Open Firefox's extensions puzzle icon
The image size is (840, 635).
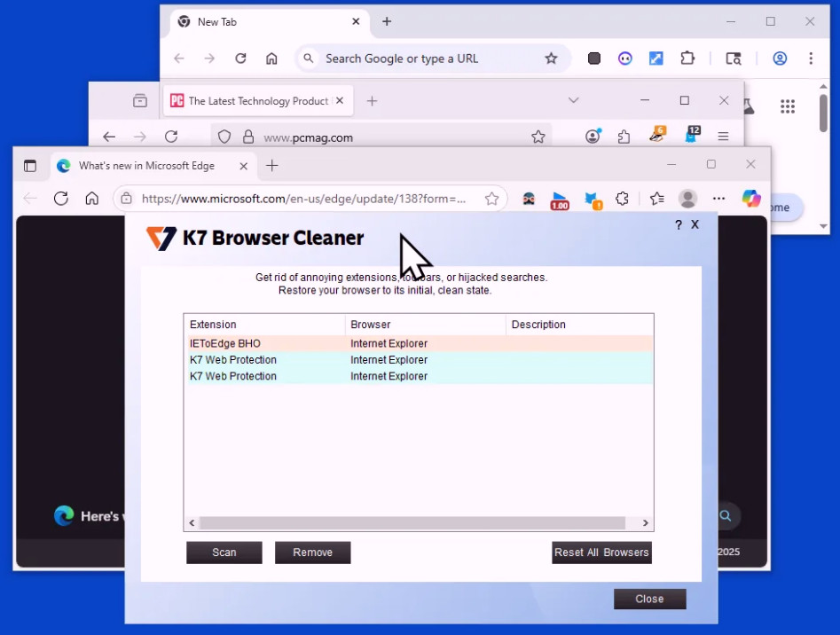point(624,137)
